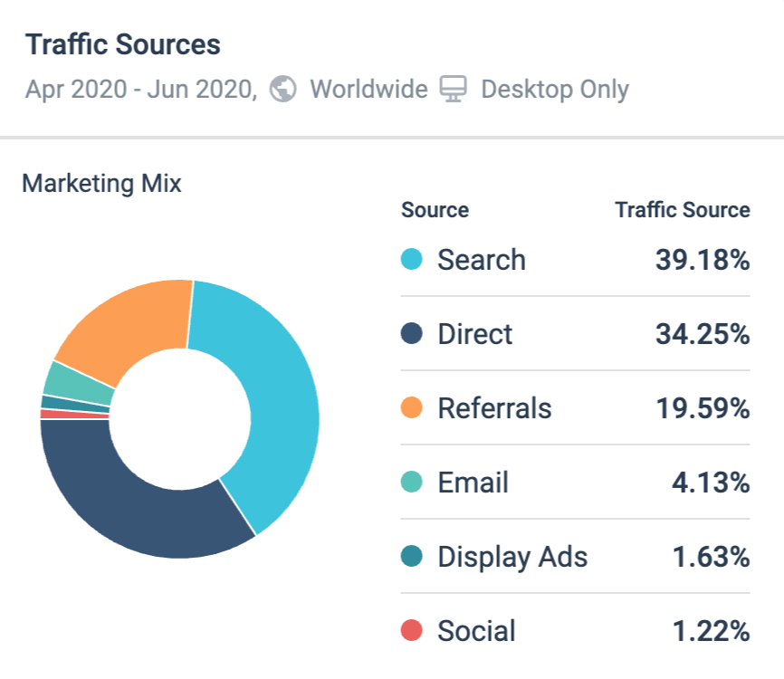Viewport: 784px width, 679px height.
Task: Click the Referrals row label
Action: [x=494, y=408]
